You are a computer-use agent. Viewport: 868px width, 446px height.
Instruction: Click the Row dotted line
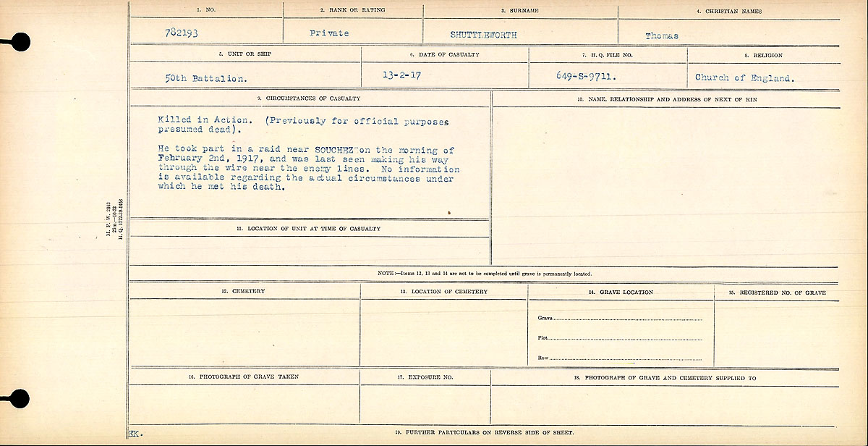point(628,358)
